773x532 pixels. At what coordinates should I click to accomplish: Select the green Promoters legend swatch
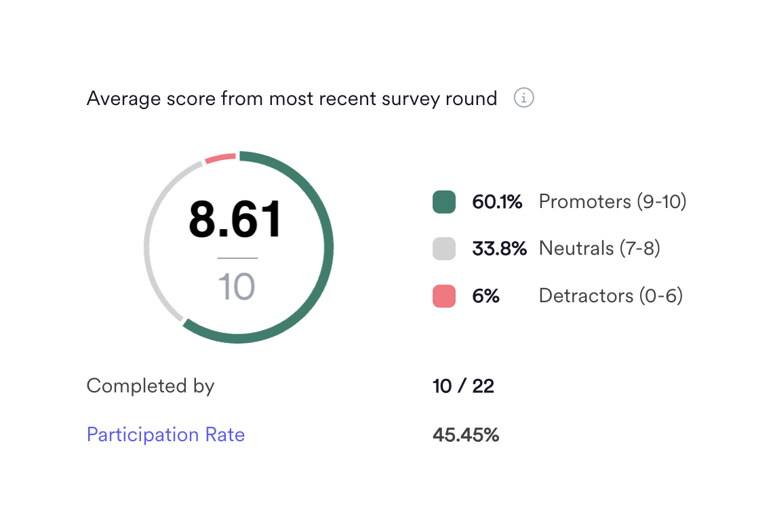(443, 201)
